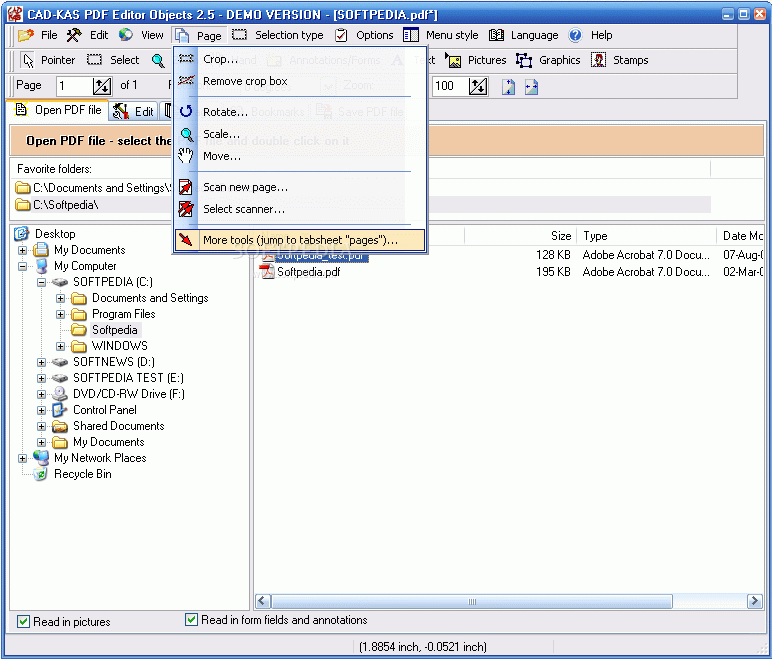Expand SOFTPEDIA TEST (E:) drive

(41, 378)
